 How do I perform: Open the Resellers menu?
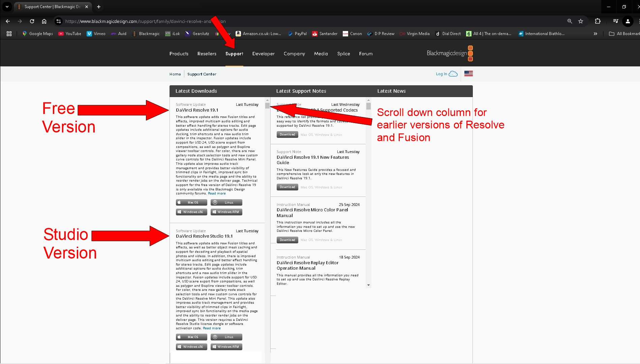click(207, 54)
